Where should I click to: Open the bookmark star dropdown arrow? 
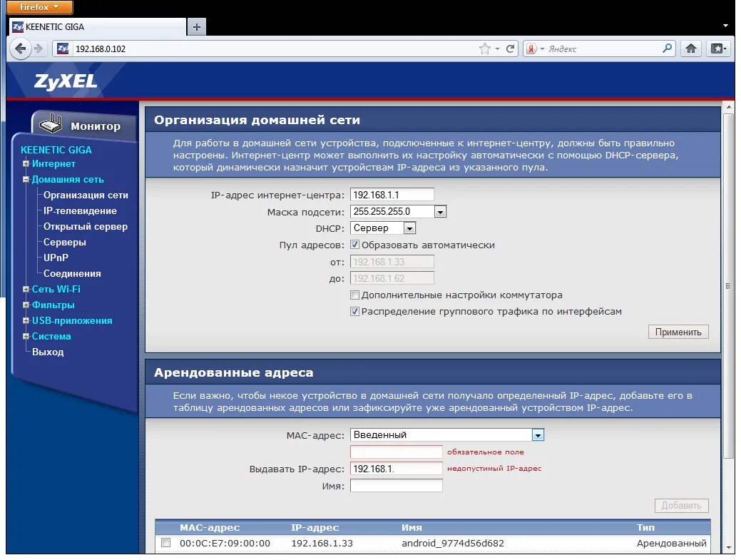[497, 49]
